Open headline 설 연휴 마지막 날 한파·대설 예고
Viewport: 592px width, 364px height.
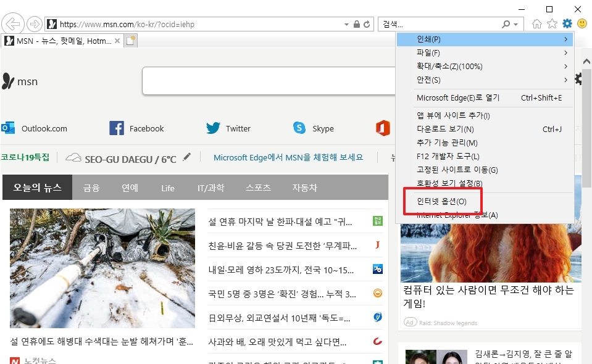[280, 221]
